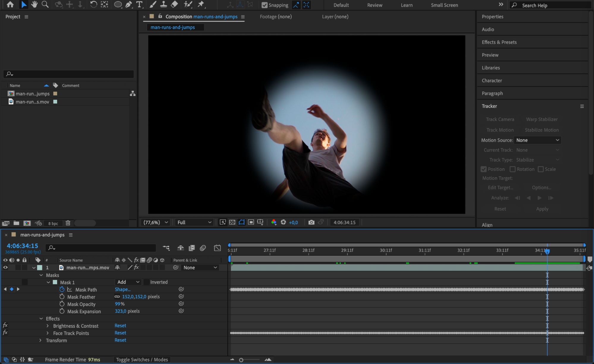Open the Motion Source dropdown

tap(537, 140)
